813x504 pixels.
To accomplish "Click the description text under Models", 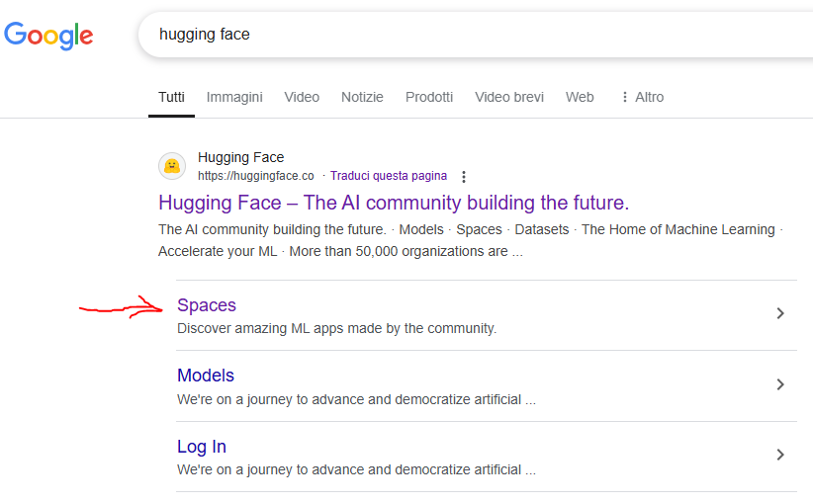I will [x=356, y=399].
